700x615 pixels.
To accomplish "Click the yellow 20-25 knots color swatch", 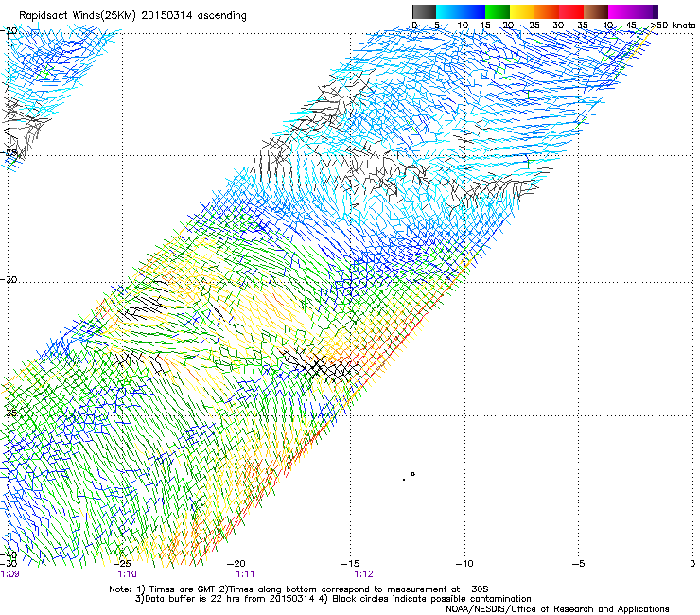I will 522,11.
